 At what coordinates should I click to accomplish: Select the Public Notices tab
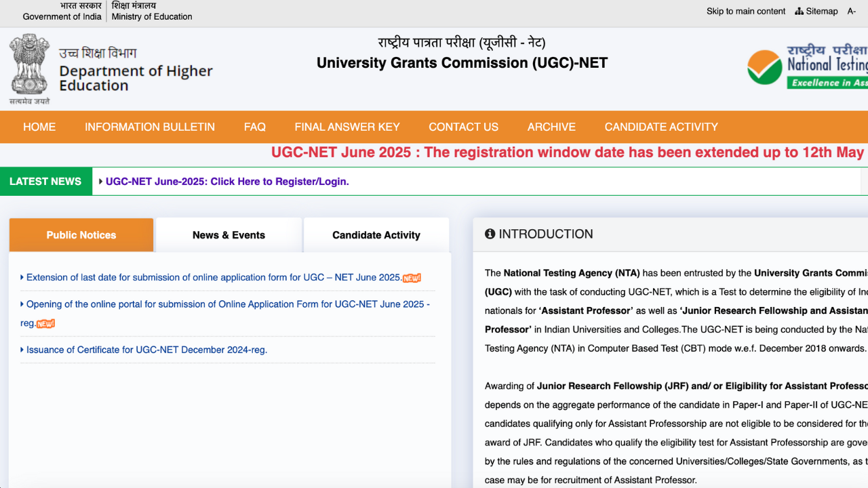tap(81, 235)
